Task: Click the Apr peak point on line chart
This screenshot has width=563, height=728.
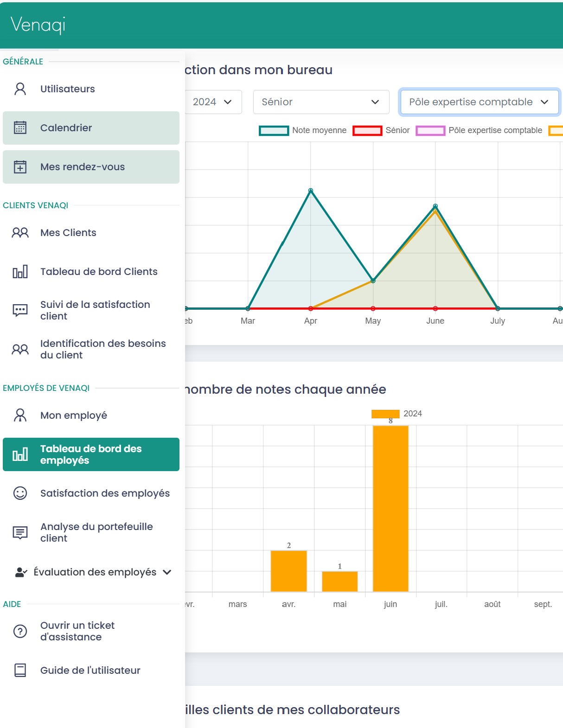Action: point(311,191)
